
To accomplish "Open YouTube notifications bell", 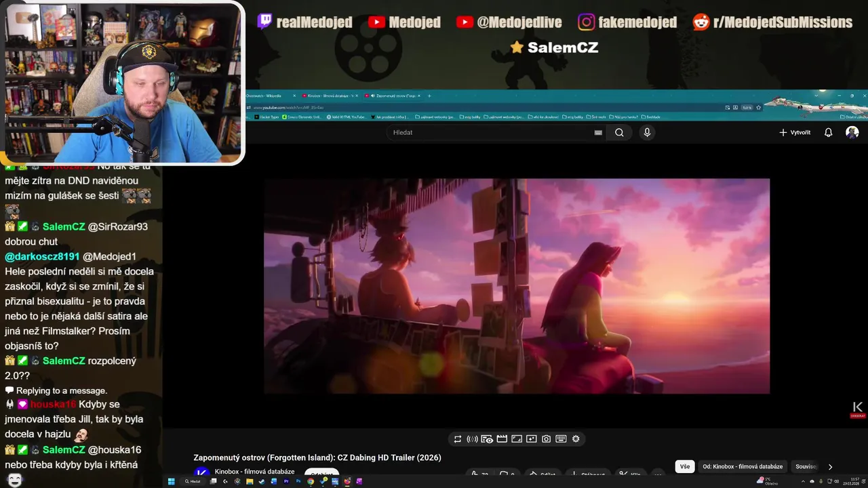I will (828, 132).
